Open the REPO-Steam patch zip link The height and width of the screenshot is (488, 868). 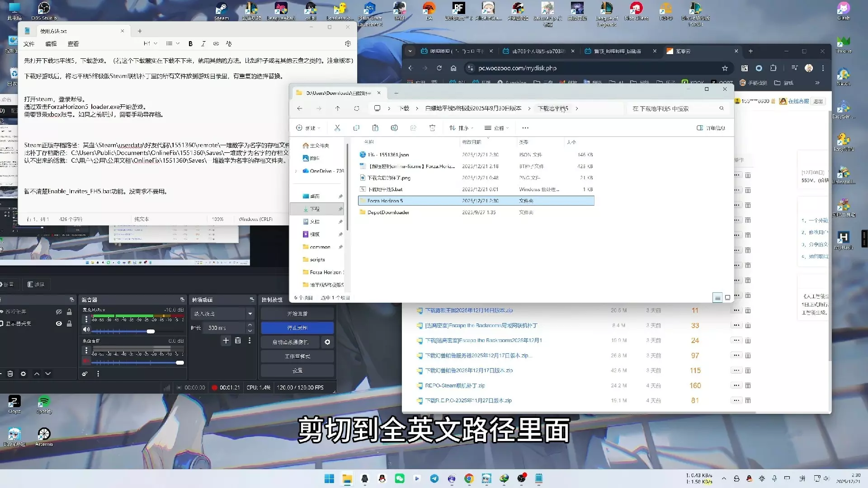click(x=454, y=385)
